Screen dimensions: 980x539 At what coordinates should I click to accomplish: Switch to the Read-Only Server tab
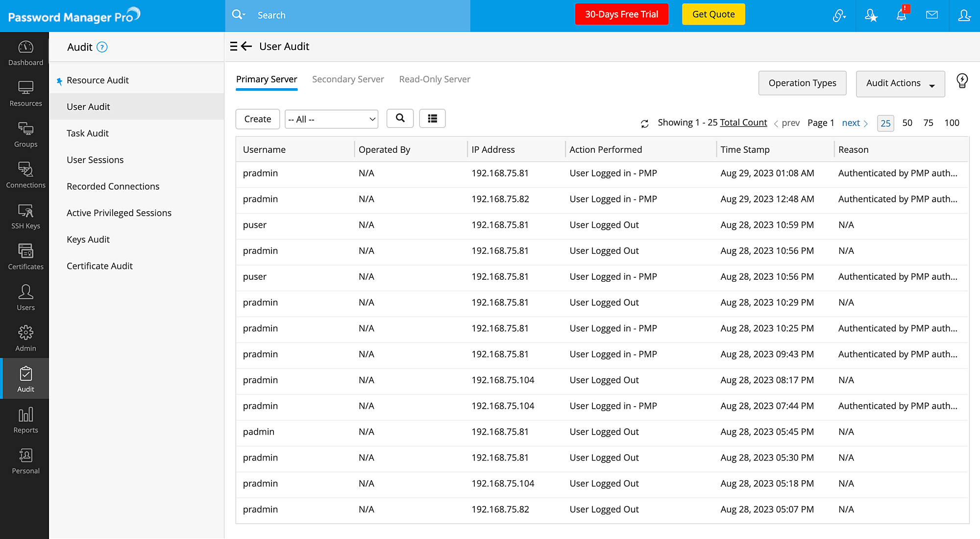click(434, 79)
